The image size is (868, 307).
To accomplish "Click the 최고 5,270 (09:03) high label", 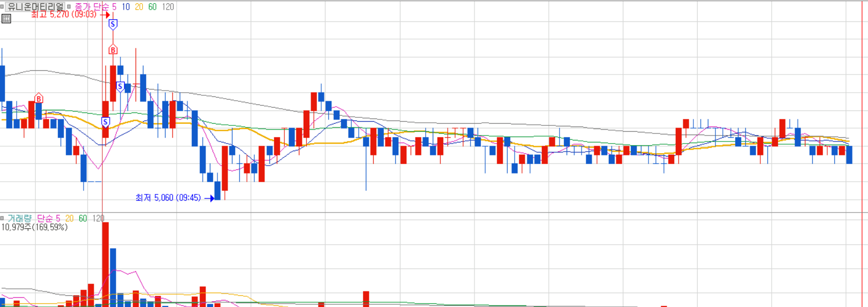I will (64, 14).
